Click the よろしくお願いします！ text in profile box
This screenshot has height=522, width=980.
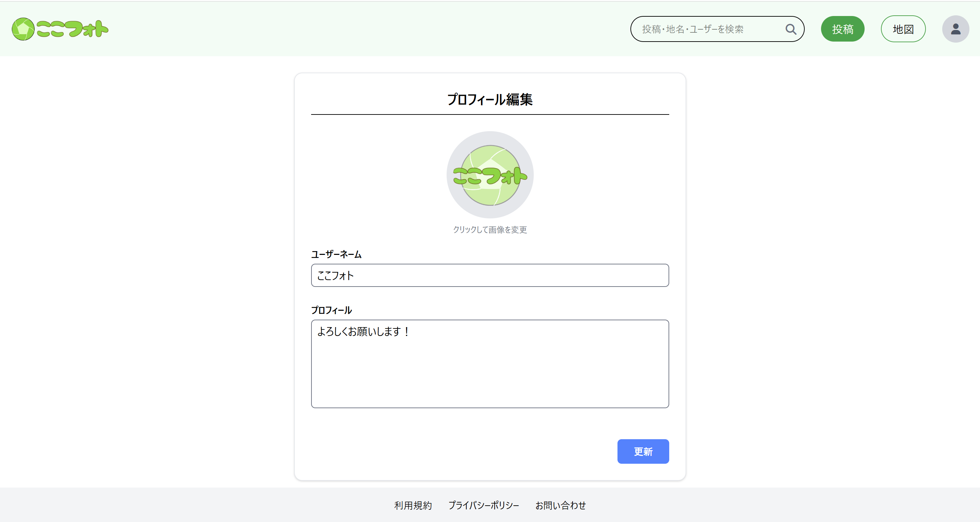363,332
